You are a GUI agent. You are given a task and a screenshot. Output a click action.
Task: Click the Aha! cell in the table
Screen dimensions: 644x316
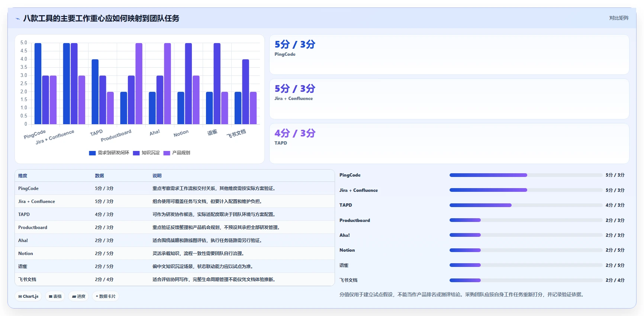click(23, 241)
